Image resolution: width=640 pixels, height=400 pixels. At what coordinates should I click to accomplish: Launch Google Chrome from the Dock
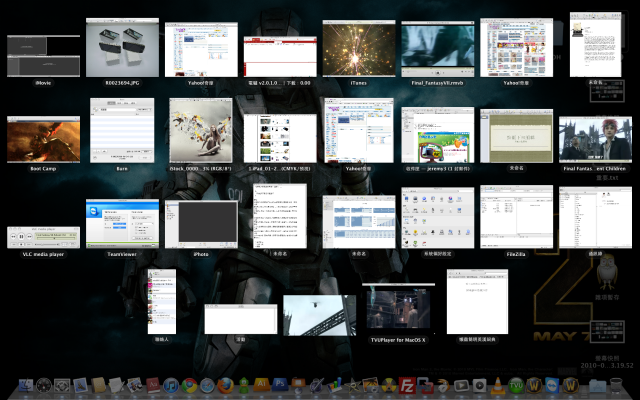pos(189,385)
